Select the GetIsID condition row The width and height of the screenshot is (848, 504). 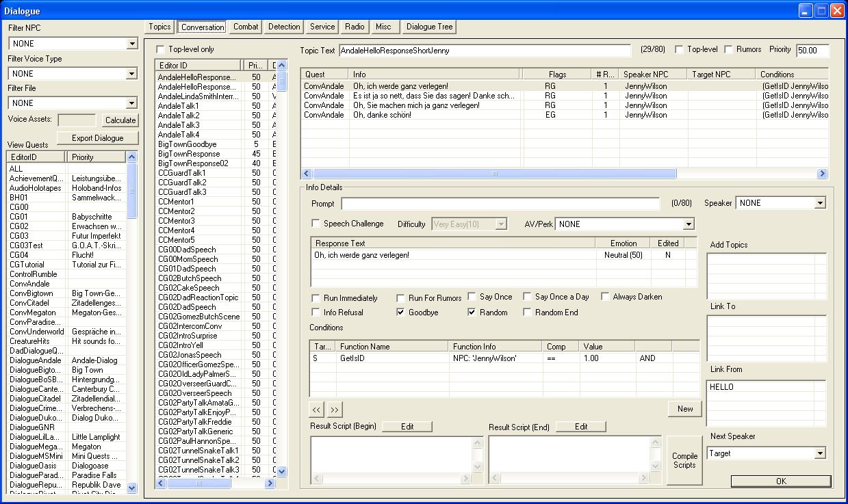pos(504,358)
